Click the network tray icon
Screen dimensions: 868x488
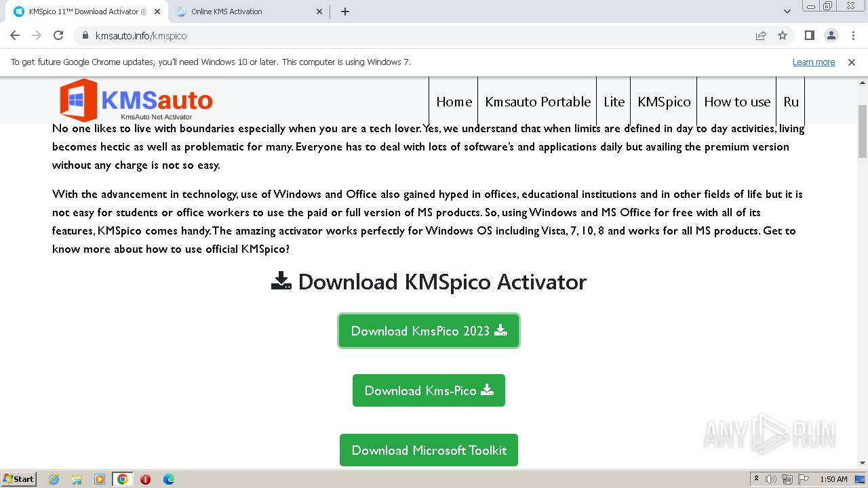[787, 479]
